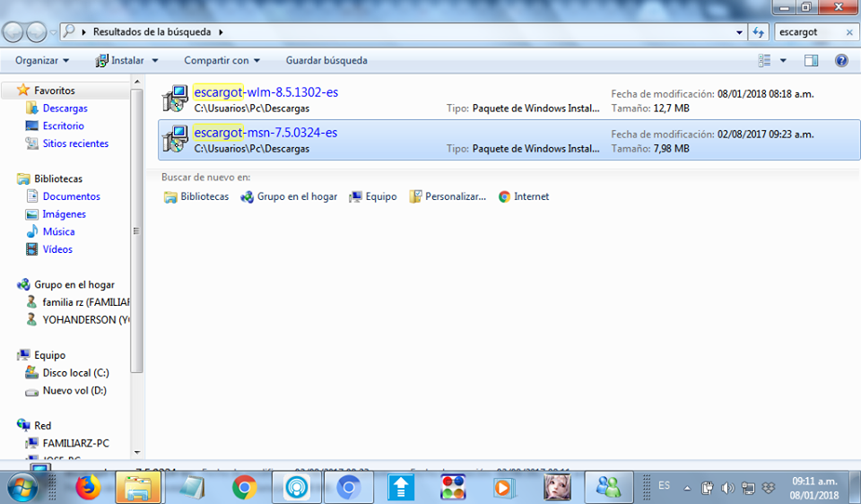The height and width of the screenshot is (504, 861).
Task: Select Favoritos in the navigation pane
Action: 55,90
